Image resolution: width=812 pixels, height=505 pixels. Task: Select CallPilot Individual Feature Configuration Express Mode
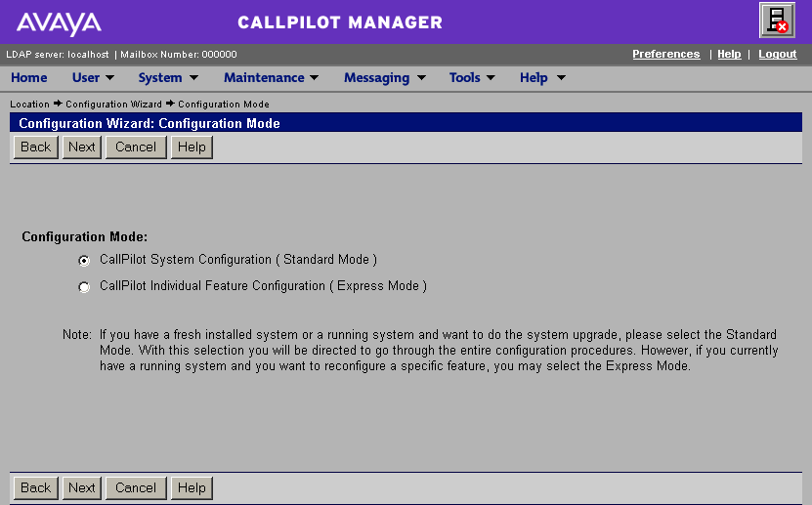(84, 286)
